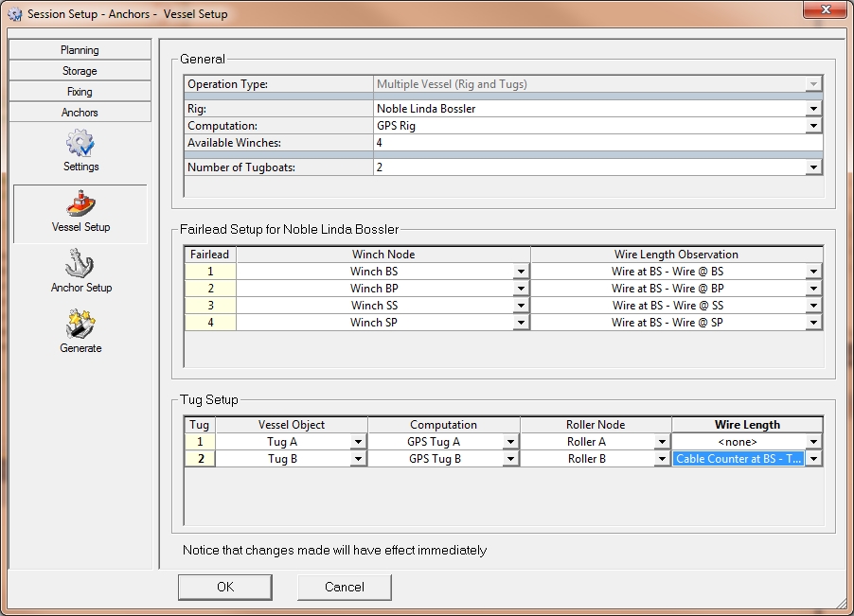Expand the Rig dropdown
The image size is (854, 616).
tap(813, 109)
